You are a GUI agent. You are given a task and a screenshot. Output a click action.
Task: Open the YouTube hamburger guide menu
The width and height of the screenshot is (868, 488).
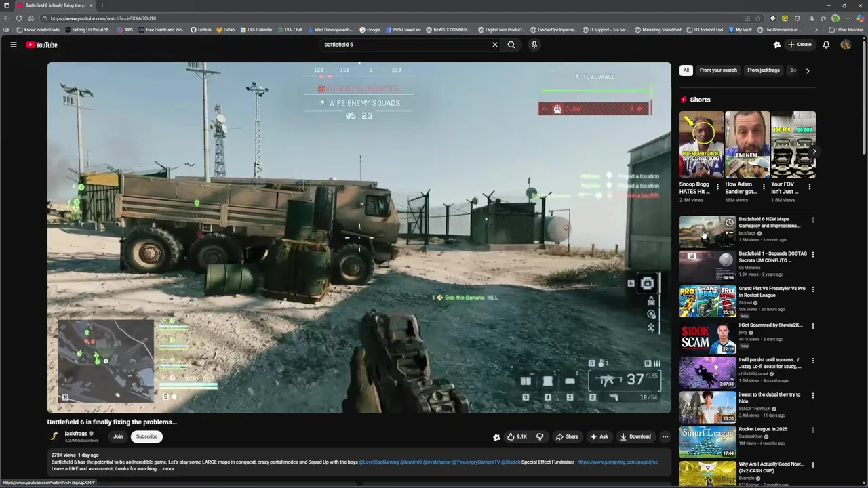point(13,45)
